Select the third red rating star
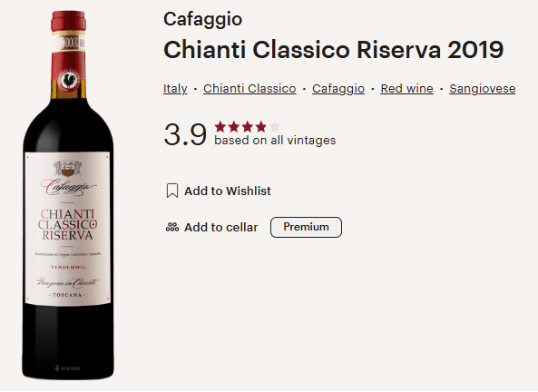538x392 pixels. coord(248,127)
